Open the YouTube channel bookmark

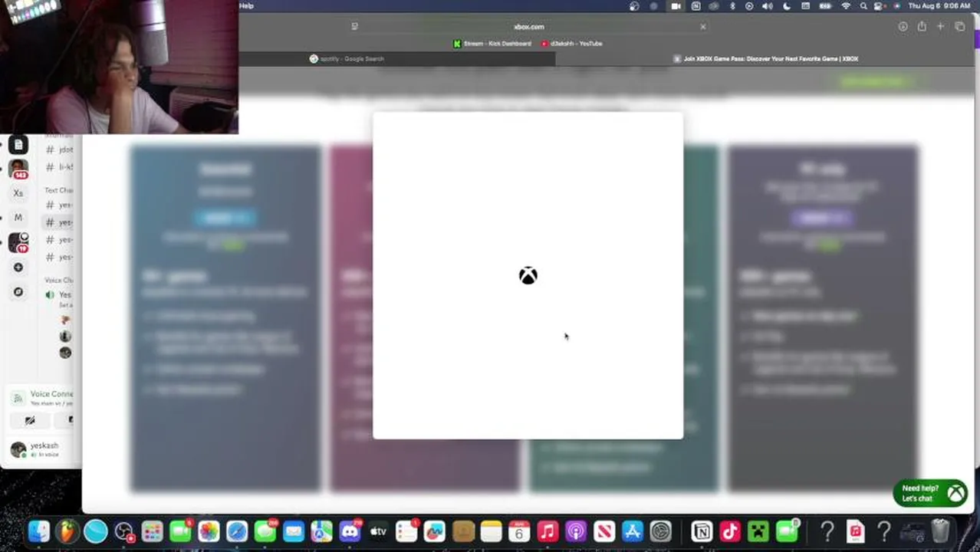click(572, 44)
